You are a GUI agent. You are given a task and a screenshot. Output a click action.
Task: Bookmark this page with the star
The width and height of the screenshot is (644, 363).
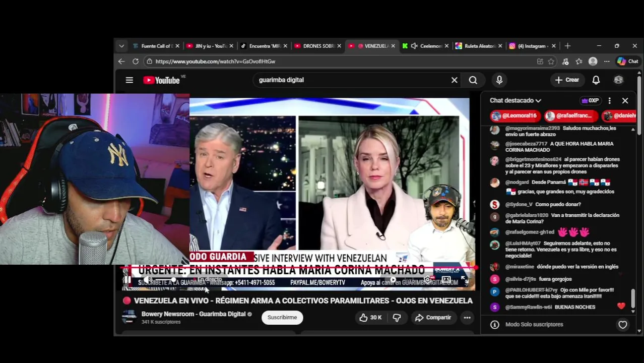(551, 62)
